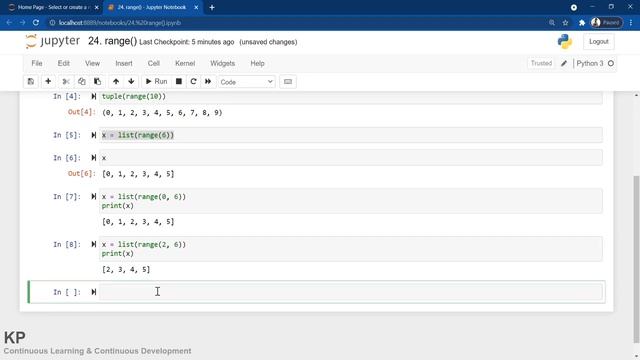The width and height of the screenshot is (640, 360).
Task: Open the Edit menu
Action: [63, 63]
